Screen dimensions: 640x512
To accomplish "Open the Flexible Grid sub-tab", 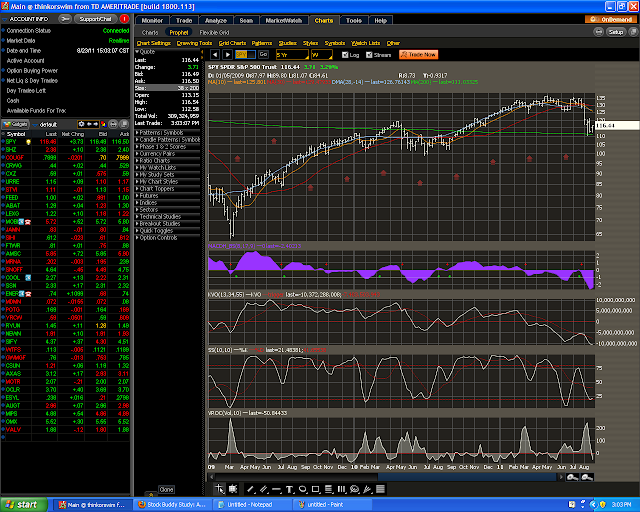I will pos(214,33).
